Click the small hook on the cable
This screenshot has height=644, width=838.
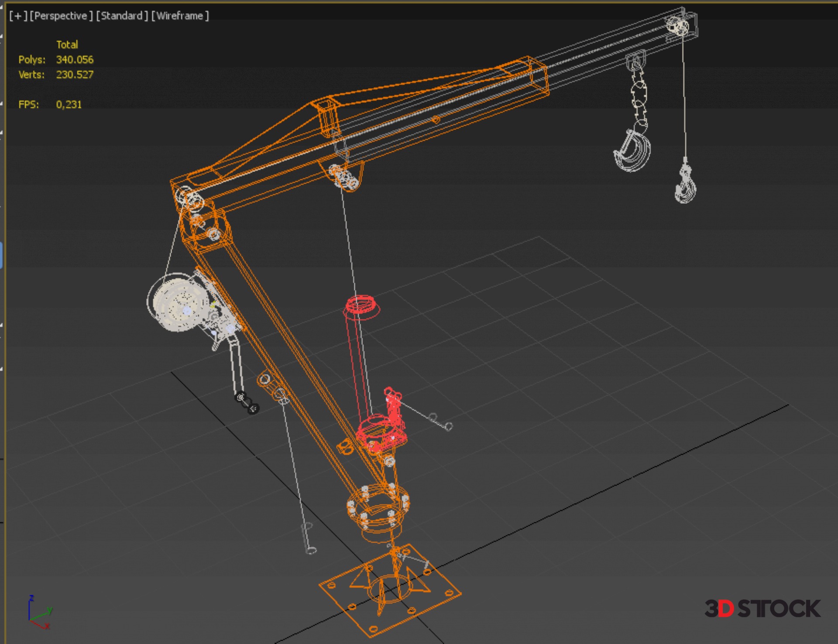(x=686, y=185)
